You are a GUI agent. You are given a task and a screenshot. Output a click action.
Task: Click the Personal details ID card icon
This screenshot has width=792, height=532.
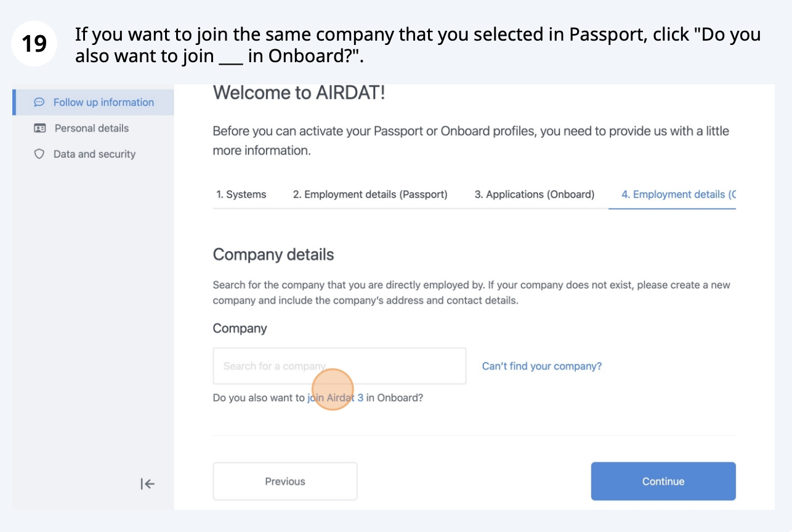pos(39,128)
